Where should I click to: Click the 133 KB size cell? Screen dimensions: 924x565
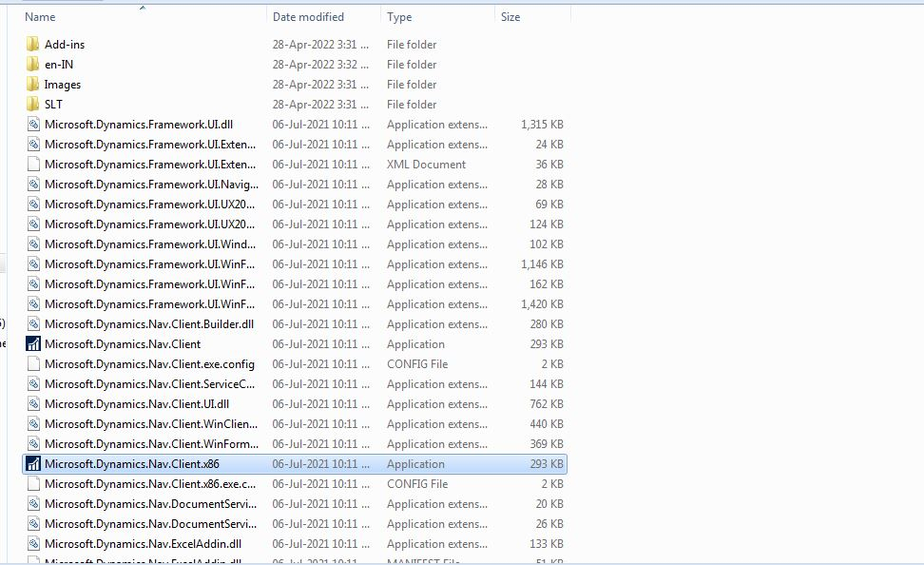click(x=547, y=544)
